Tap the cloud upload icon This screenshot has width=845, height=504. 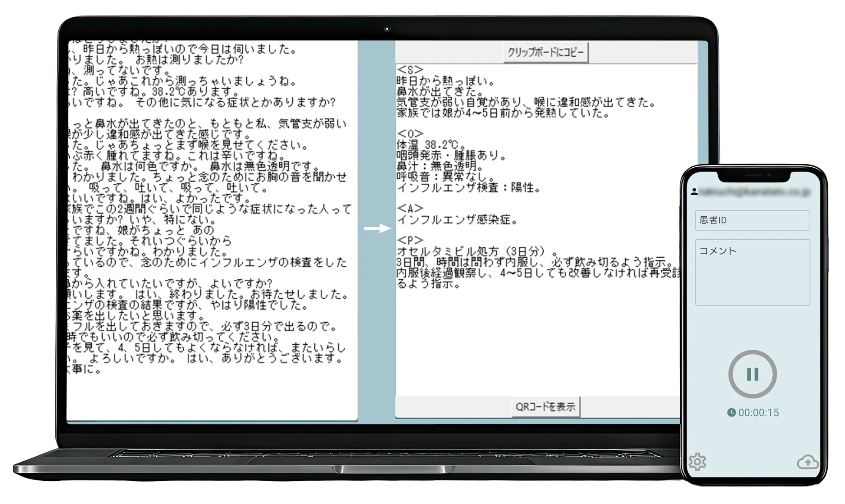[x=807, y=462]
